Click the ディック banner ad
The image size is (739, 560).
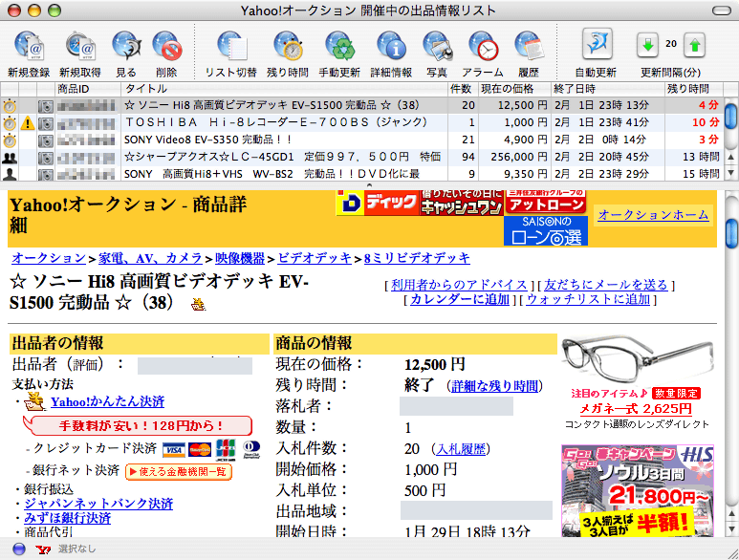(378, 203)
